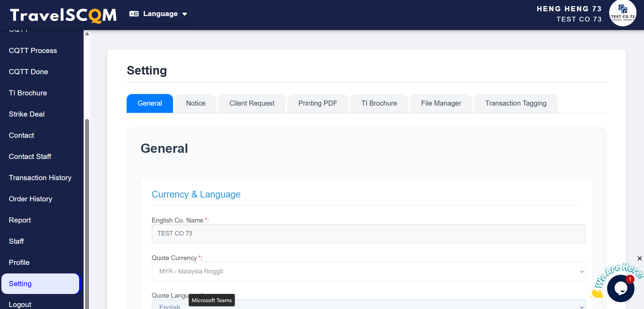Click the sidebar scroll up arrow
This screenshot has height=309, width=644.
[87, 34]
